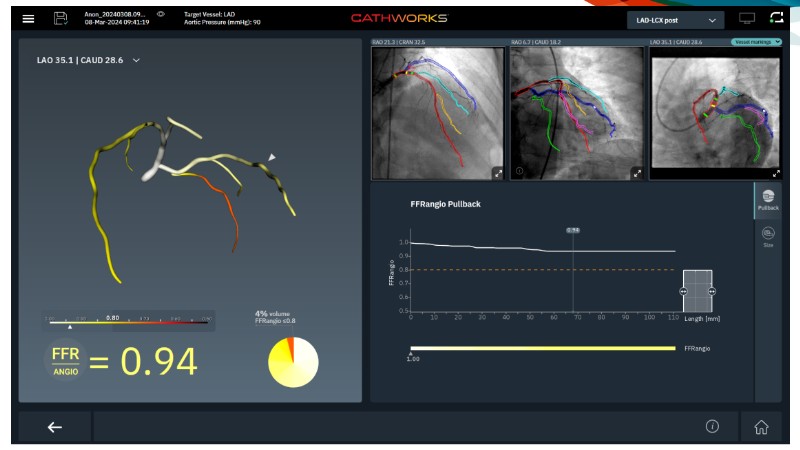
Task: Open the hamburger main menu
Action: click(x=28, y=19)
